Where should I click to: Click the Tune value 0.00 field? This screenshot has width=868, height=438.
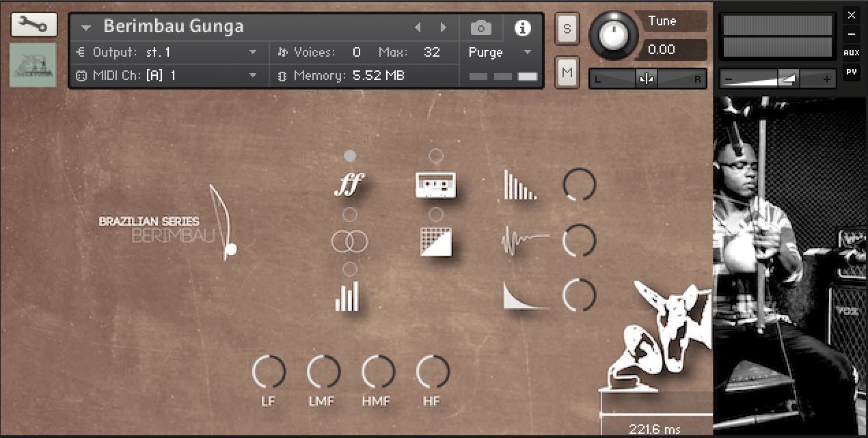673,50
